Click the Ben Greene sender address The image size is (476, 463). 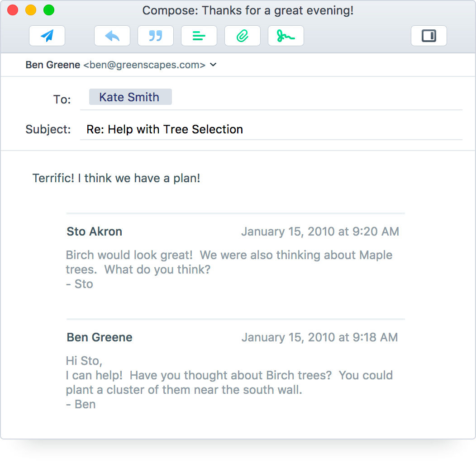tap(115, 65)
